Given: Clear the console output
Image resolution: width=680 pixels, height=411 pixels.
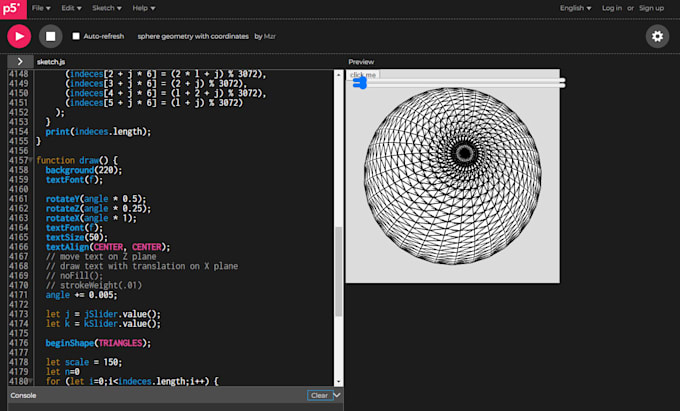Looking at the screenshot, I should pos(318,395).
